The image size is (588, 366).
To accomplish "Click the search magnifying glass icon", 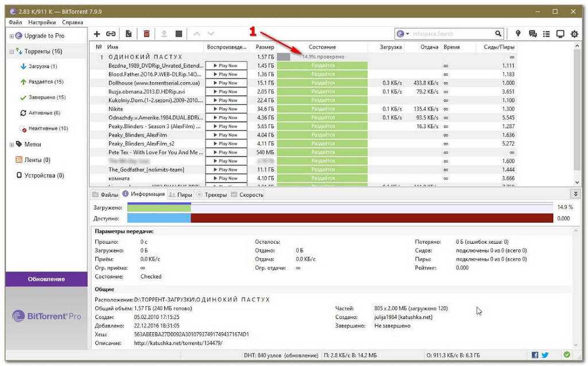I will (498, 34).
